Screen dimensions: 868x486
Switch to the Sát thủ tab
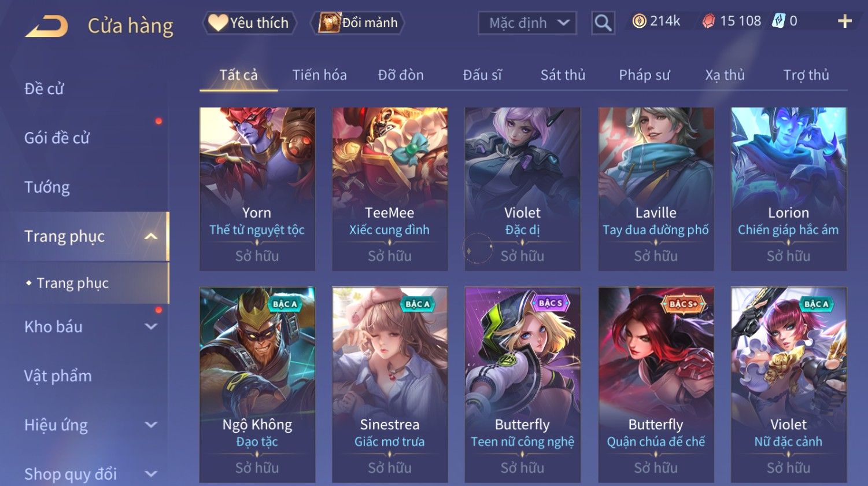tap(563, 75)
